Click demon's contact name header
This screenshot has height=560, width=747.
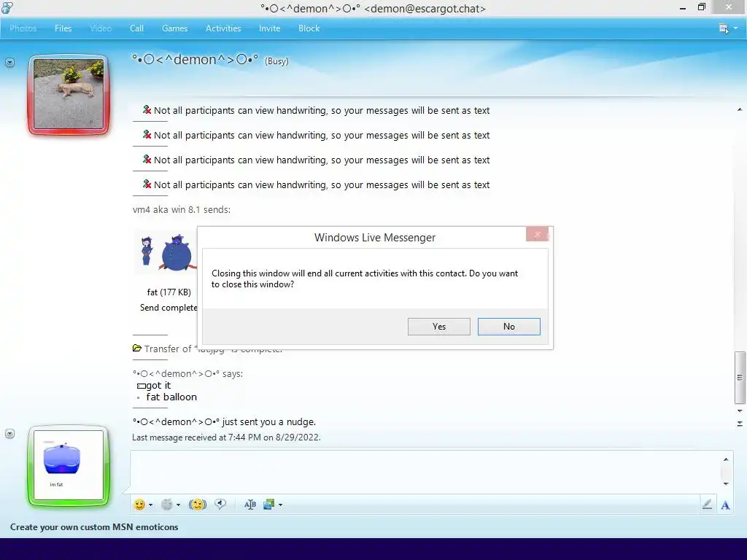(x=196, y=60)
